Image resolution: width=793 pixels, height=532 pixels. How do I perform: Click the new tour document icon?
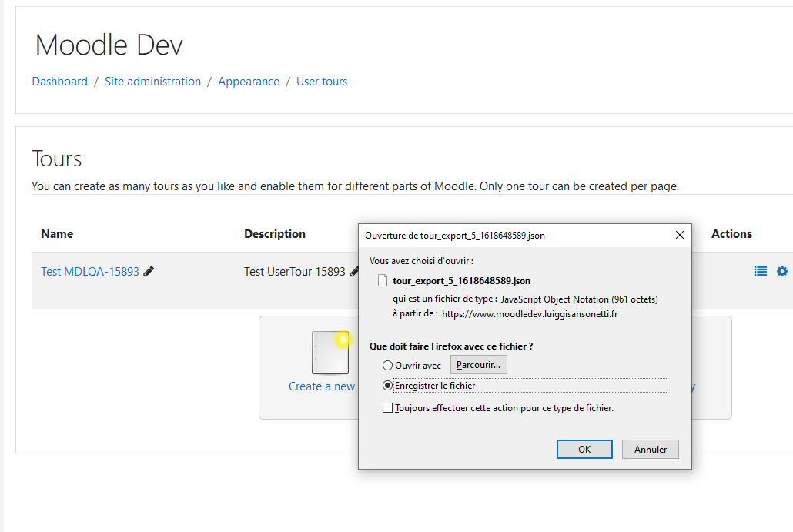[x=330, y=353]
